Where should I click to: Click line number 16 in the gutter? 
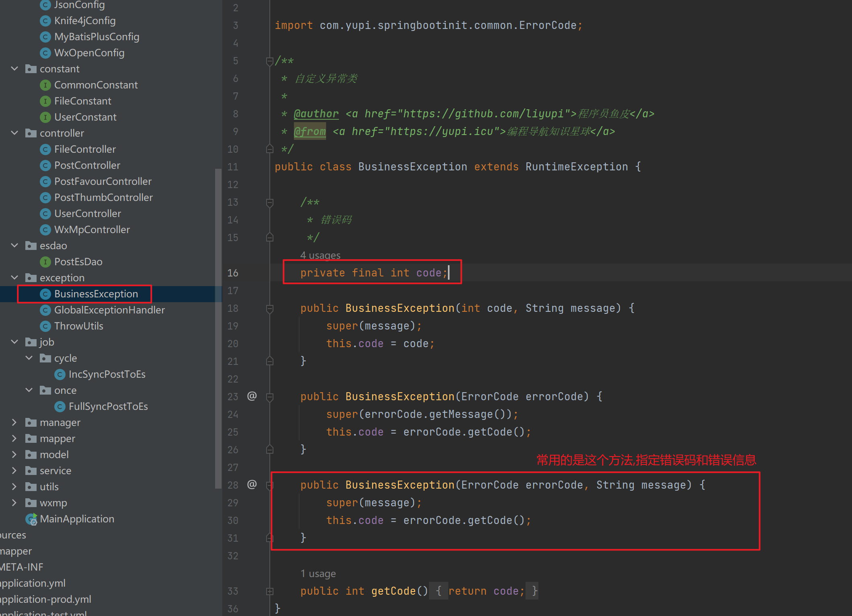[233, 273]
